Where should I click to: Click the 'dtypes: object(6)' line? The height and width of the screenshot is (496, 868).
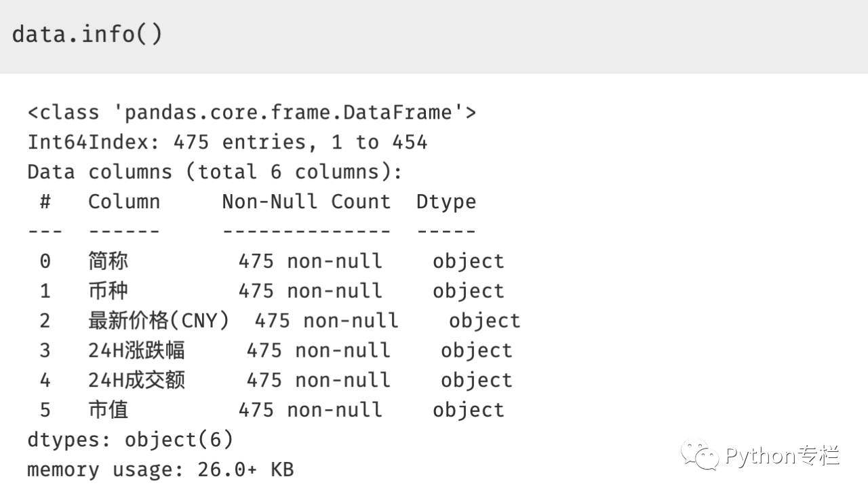[130, 440]
